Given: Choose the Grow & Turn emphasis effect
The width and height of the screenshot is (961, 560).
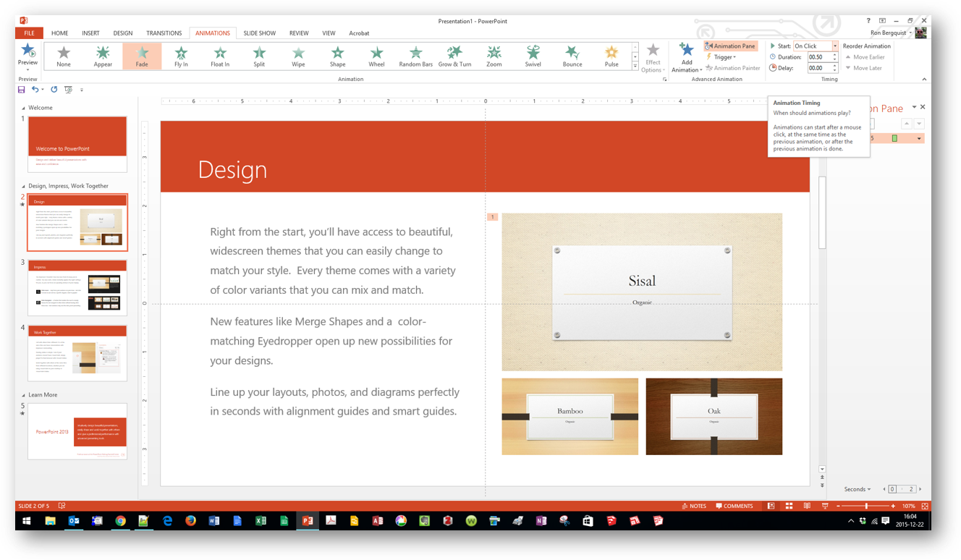Looking at the screenshot, I should (x=454, y=56).
